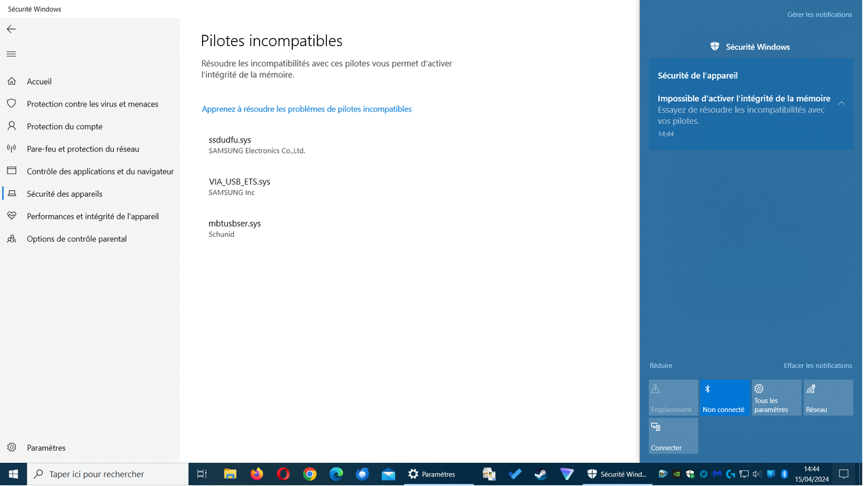
Task: Toggle the Bluetooth Non connecté tile
Action: click(x=725, y=398)
